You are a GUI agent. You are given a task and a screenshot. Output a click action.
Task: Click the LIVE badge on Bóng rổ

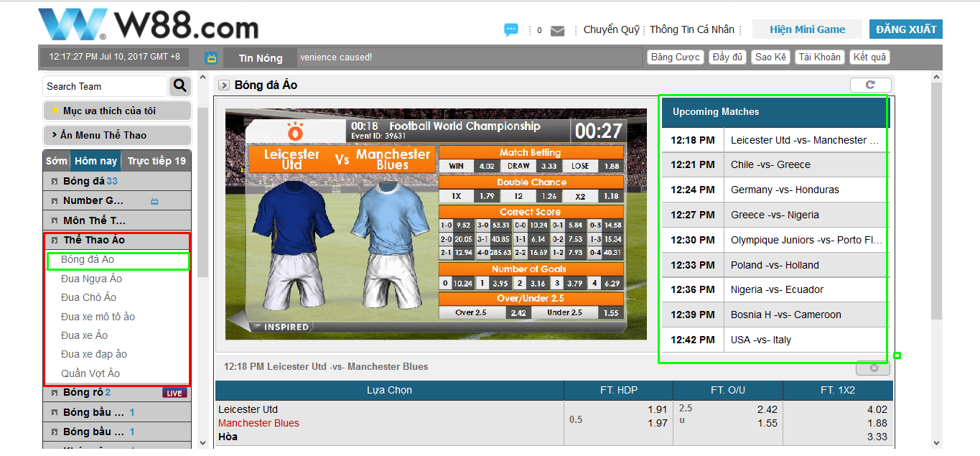(x=174, y=393)
